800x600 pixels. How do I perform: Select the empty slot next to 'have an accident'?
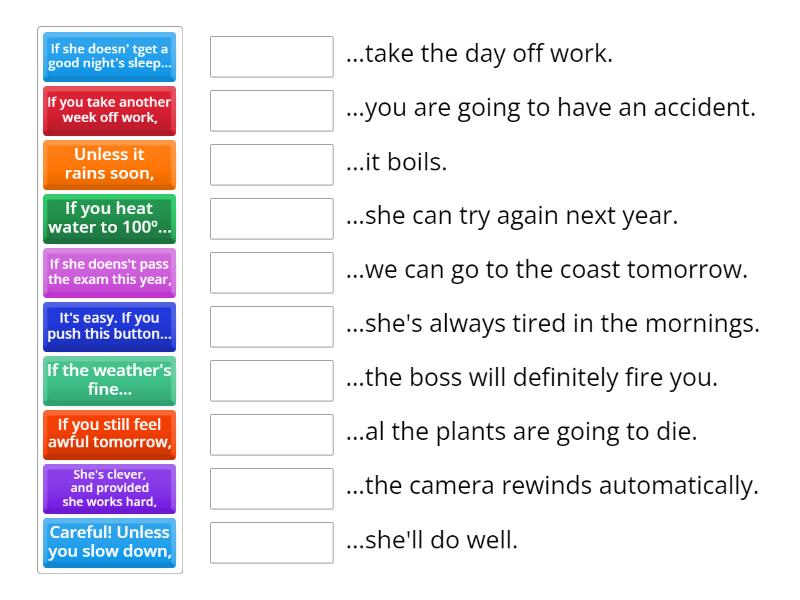click(x=272, y=111)
